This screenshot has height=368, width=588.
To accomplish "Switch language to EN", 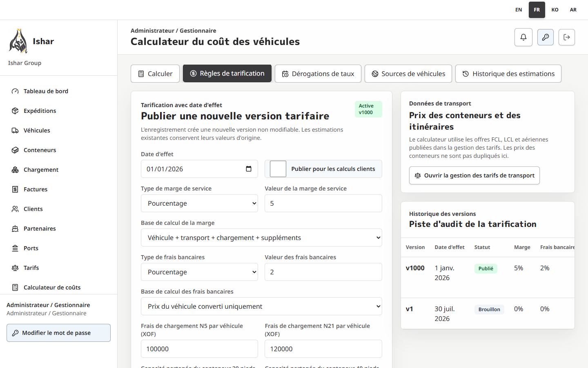I will [x=519, y=10].
